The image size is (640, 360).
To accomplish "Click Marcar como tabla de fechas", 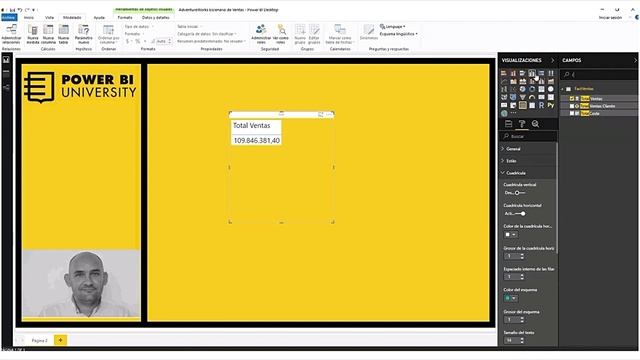I will pos(340,34).
